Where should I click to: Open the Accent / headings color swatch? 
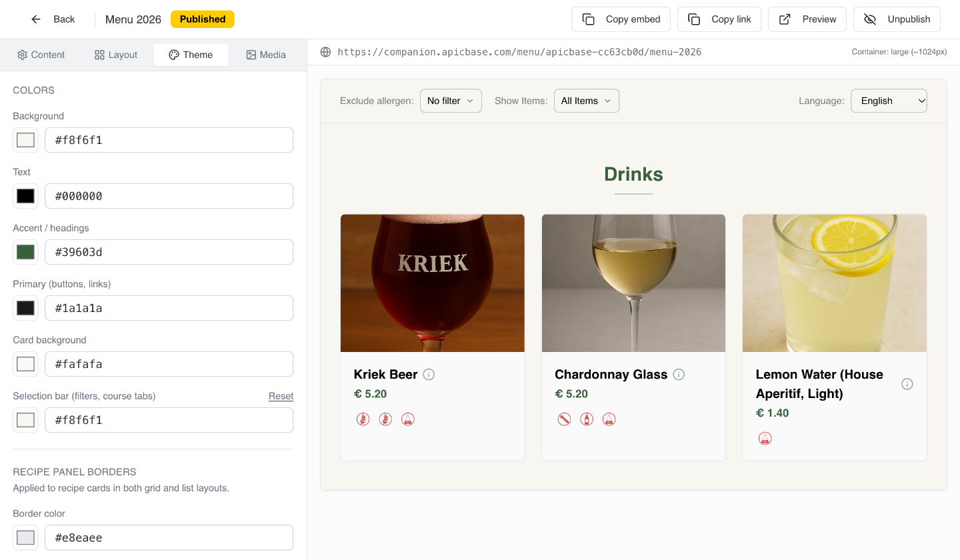click(x=25, y=252)
